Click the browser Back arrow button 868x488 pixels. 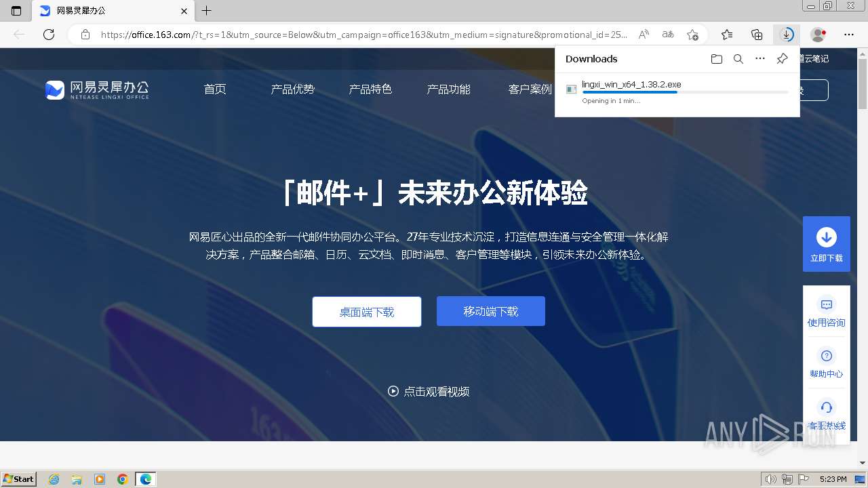tap(19, 35)
